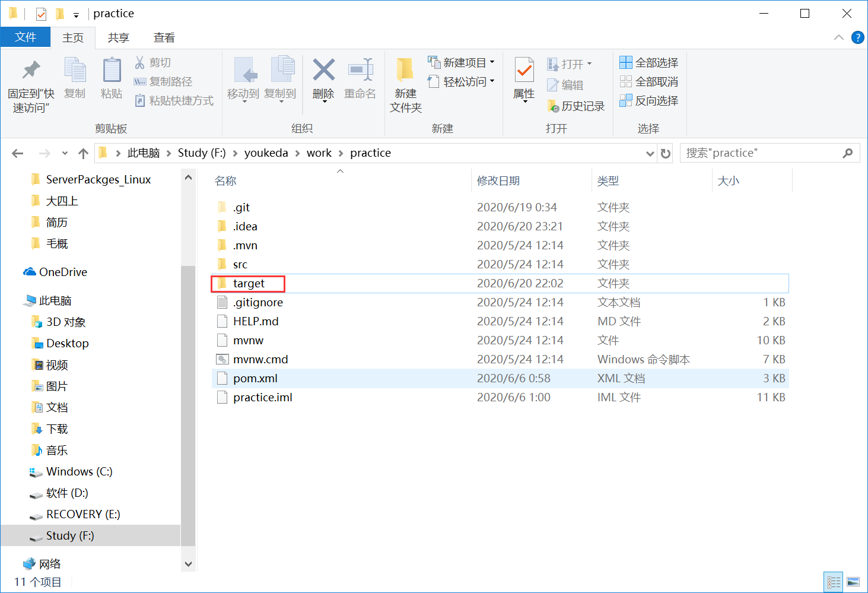The image size is (868, 593).
Task: Click the Cut scissors button
Action: pyautogui.click(x=153, y=62)
